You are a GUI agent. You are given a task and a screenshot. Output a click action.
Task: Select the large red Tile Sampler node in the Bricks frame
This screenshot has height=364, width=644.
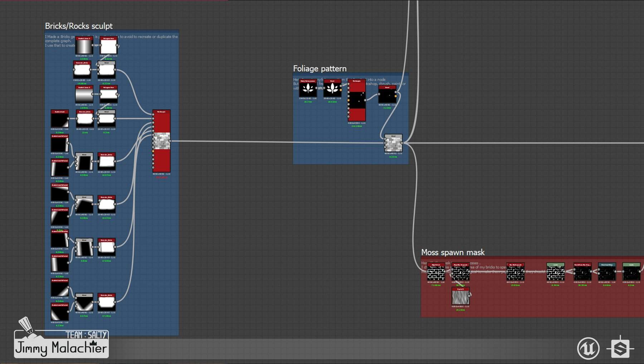pos(161,141)
